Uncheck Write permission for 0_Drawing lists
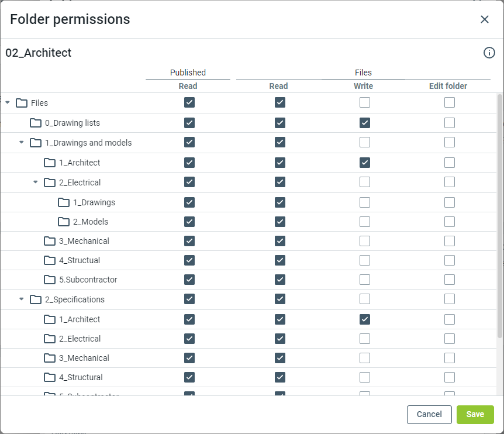504x434 pixels. pos(365,123)
